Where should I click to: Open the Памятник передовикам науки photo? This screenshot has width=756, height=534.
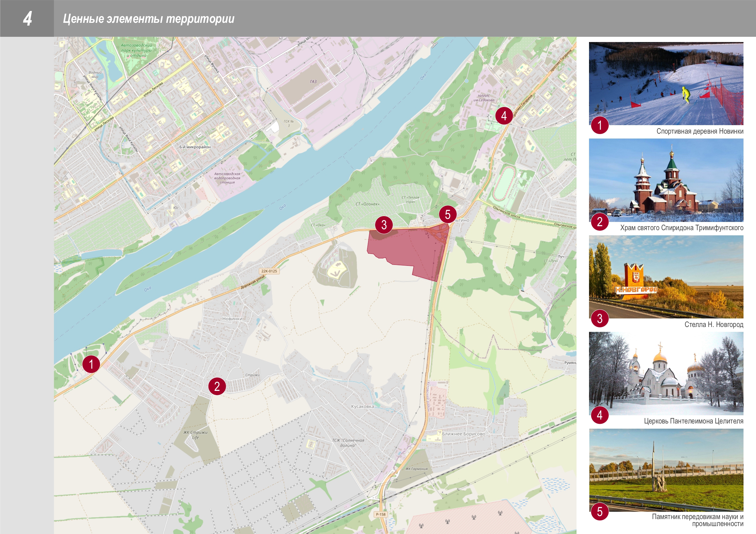(666, 470)
